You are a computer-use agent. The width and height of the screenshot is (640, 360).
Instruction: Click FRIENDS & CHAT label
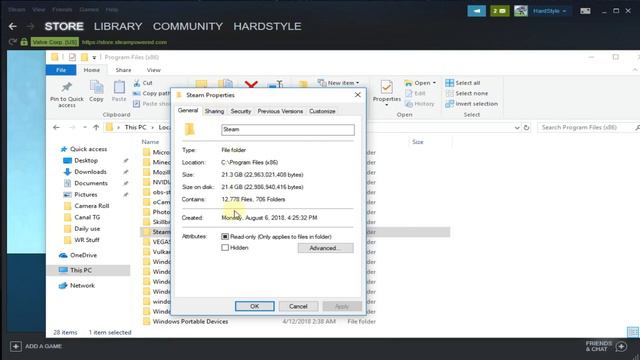(x=598, y=346)
